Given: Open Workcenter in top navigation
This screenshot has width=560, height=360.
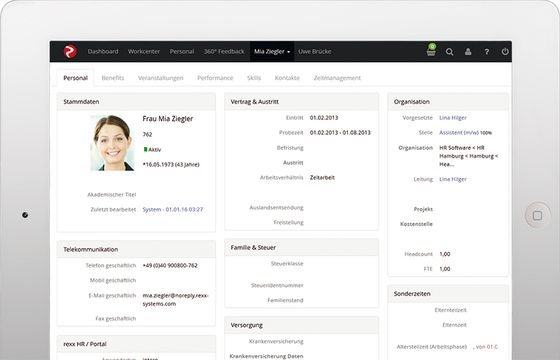Looking at the screenshot, I should pos(144,51).
